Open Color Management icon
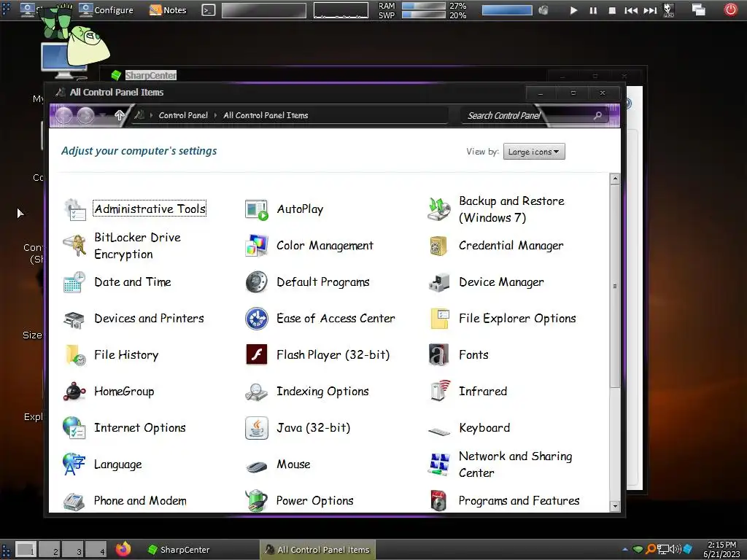Viewport: 747px width, 560px height. 257,246
